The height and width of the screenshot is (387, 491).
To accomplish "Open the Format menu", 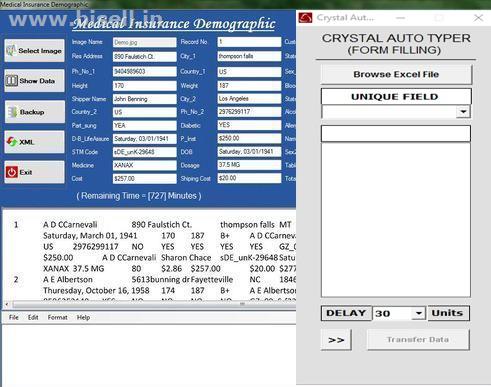I will (x=57, y=317).
